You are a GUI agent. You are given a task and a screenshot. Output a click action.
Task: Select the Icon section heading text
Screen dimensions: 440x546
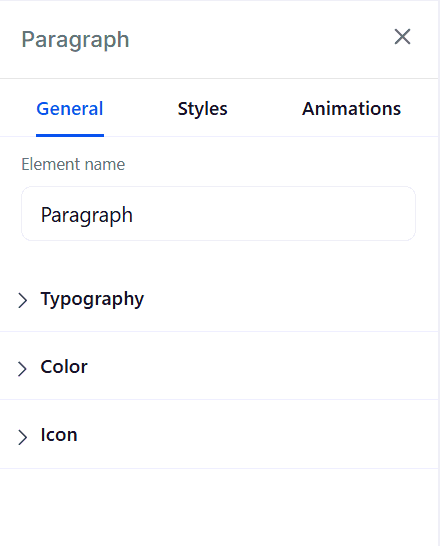coord(59,435)
